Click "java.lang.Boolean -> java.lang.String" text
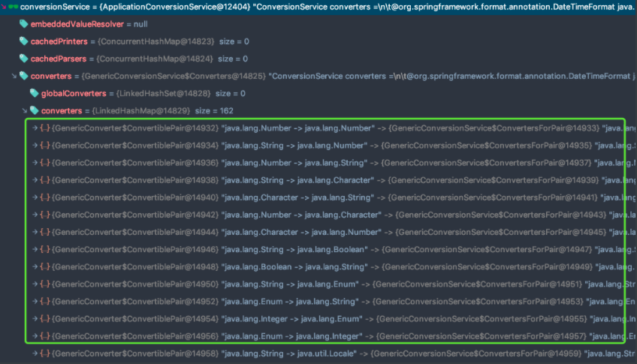 click(295, 266)
